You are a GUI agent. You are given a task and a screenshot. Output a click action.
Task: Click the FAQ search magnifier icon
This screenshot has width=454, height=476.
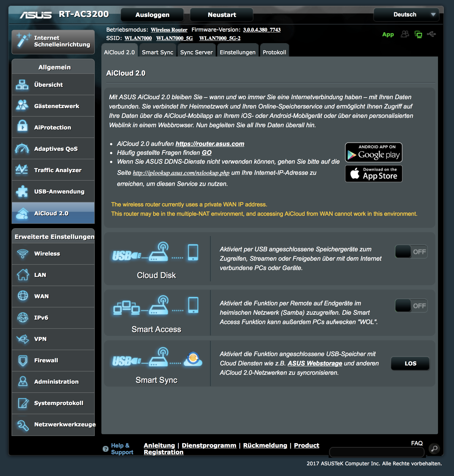[x=434, y=448]
